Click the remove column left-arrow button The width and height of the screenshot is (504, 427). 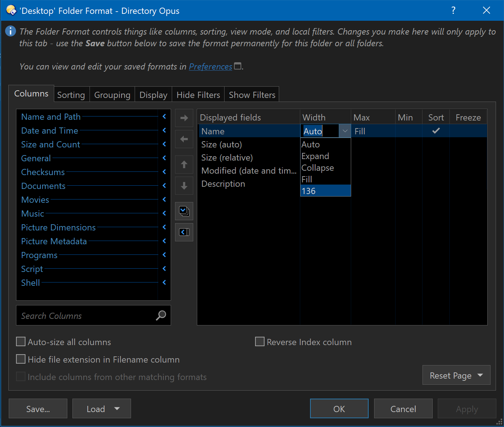(184, 139)
